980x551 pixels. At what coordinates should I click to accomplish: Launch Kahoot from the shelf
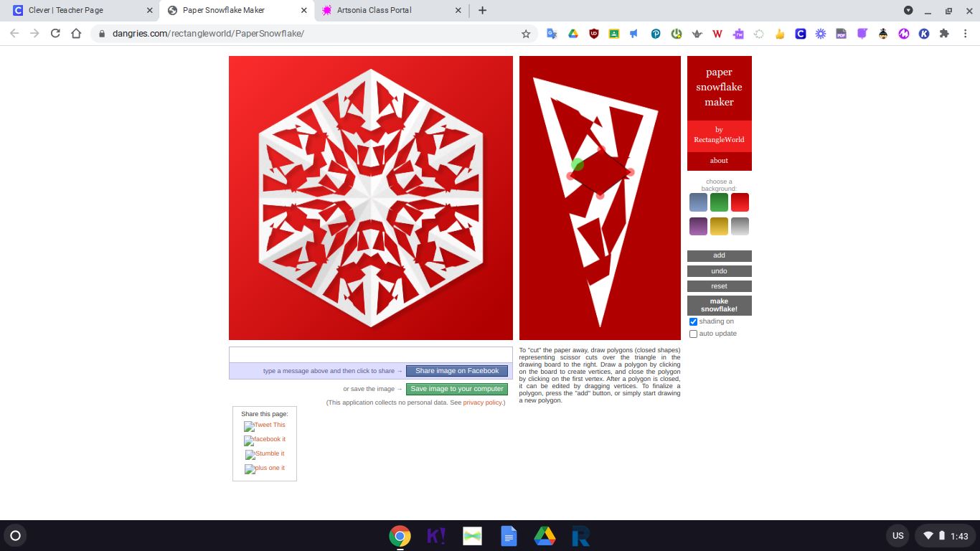[x=436, y=536]
